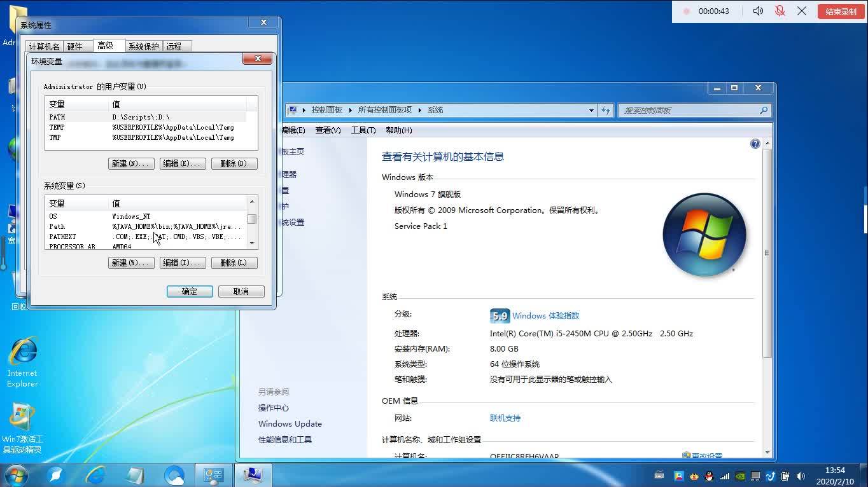Click the network signal bars tray icon
868x487 pixels.
(x=724, y=476)
